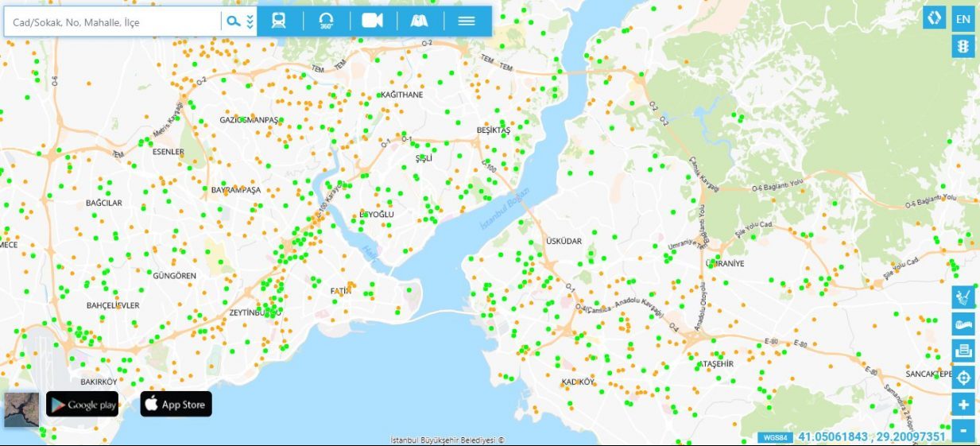This screenshot has height=446, width=980.
Task: Click the BAYRAMPAŞA district label
Action: (x=236, y=191)
